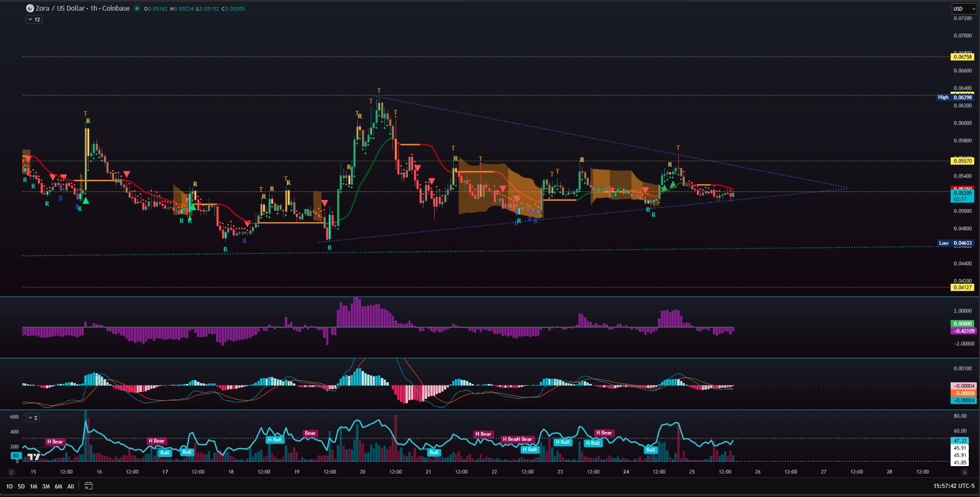Click the low value L0.05152

207,9
